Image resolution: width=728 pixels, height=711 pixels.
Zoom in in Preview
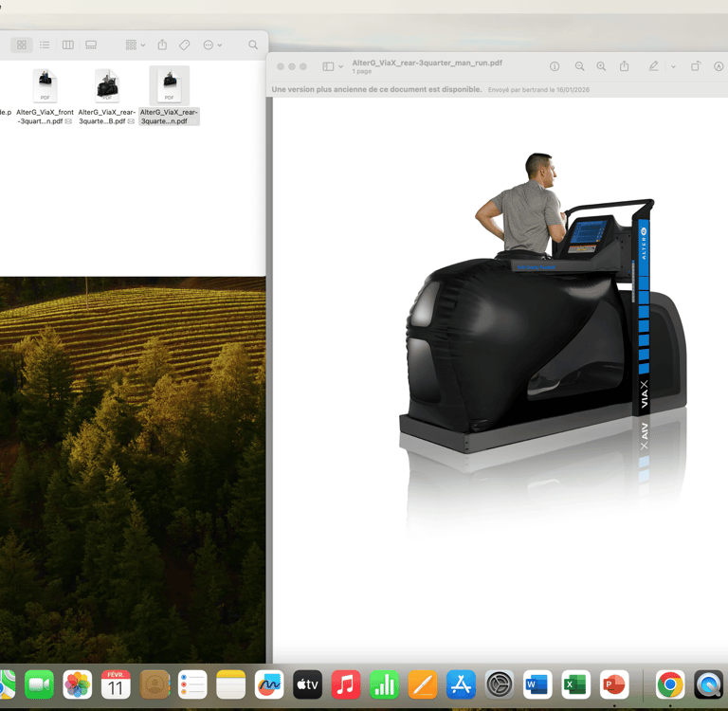[601, 66]
